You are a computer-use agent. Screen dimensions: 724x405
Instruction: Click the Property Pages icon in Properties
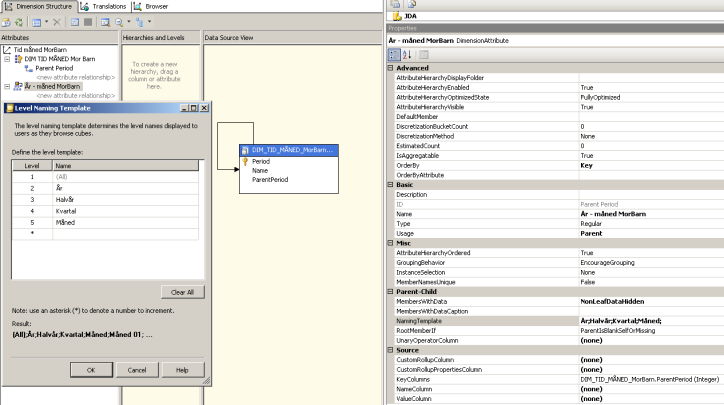click(423, 55)
